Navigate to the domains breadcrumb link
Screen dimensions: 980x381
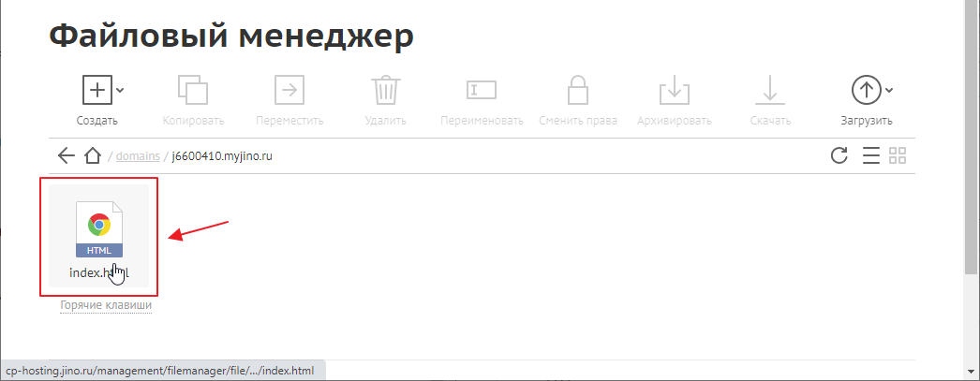(x=137, y=155)
